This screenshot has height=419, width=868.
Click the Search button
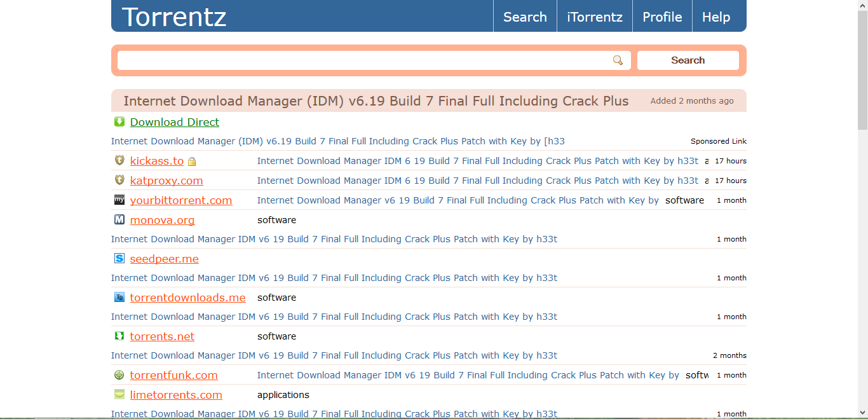click(688, 60)
